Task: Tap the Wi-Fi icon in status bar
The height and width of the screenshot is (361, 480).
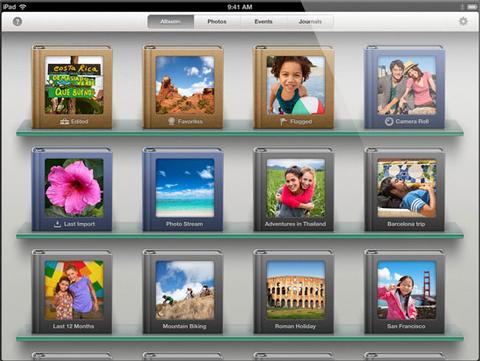Action: 23,7
